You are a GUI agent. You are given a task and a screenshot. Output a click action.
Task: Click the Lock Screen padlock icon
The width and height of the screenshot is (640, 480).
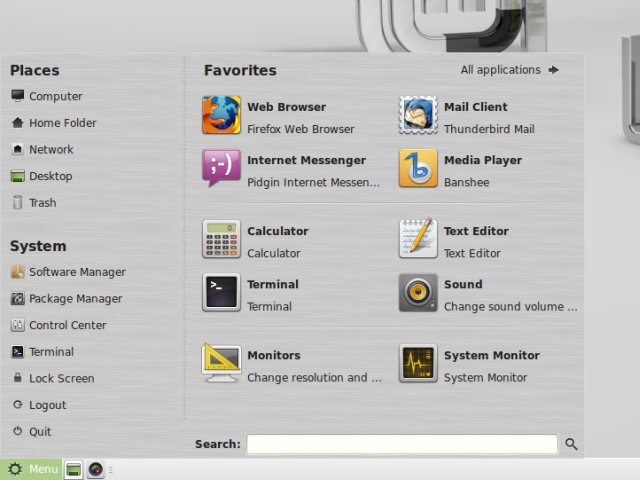18,378
